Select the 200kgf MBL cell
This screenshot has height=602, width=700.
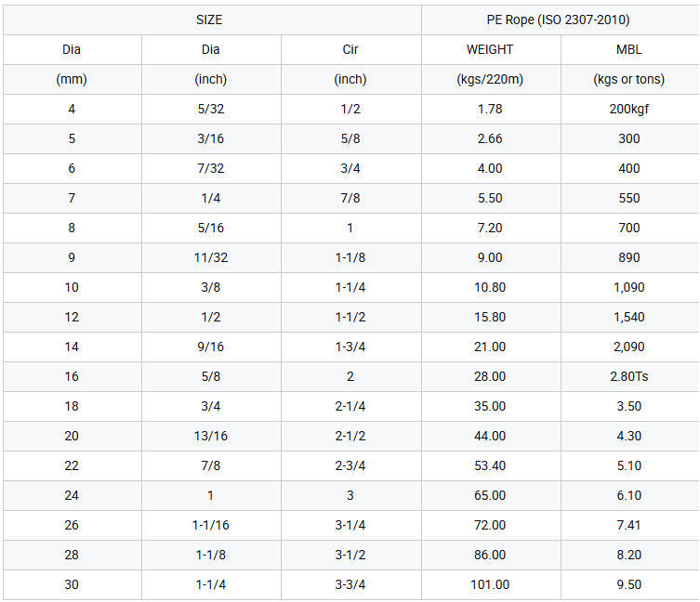pyautogui.click(x=628, y=109)
